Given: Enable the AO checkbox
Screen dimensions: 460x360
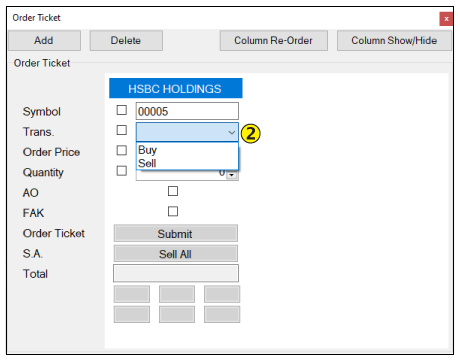Looking at the screenshot, I should click(173, 191).
